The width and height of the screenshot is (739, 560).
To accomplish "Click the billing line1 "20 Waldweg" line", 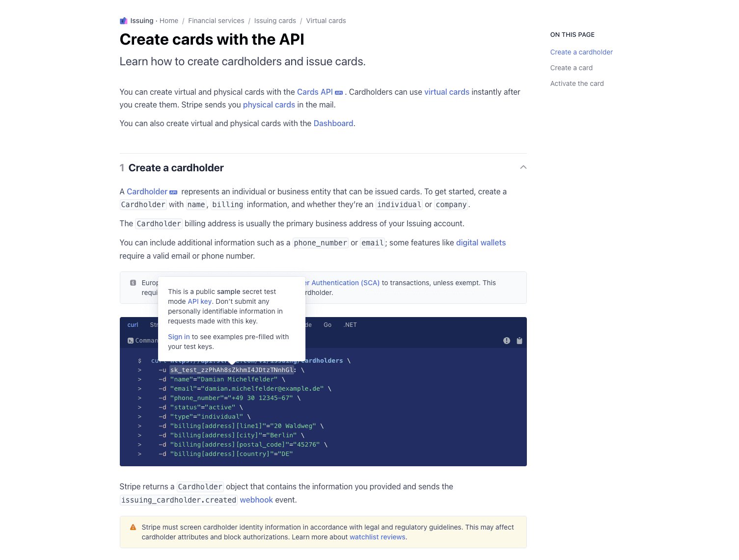I will [x=243, y=426].
